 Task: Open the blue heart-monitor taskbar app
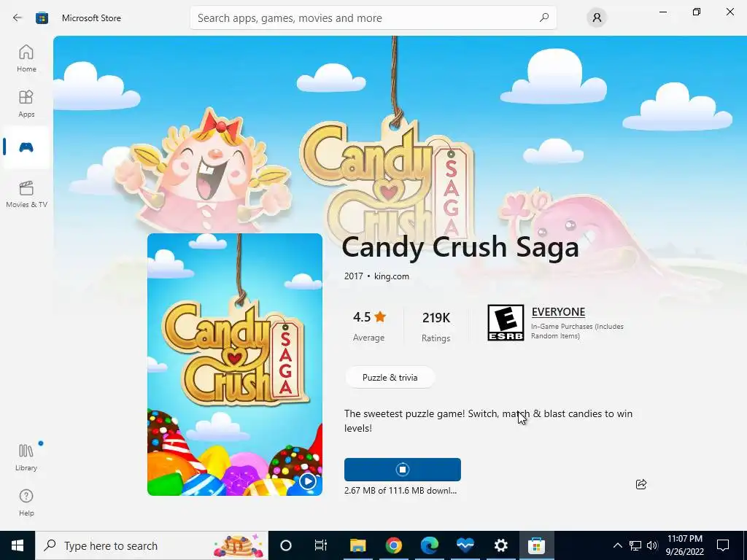tap(465, 545)
